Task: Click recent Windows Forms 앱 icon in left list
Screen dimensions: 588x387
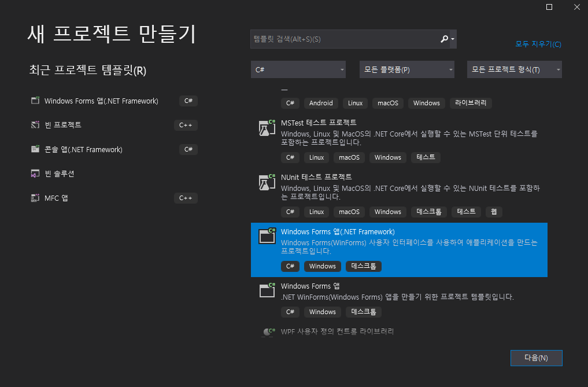Action: (35, 101)
